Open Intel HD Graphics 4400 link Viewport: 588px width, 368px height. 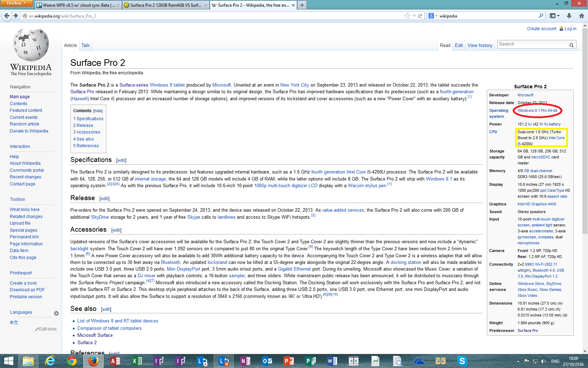pyautogui.click(x=537, y=204)
